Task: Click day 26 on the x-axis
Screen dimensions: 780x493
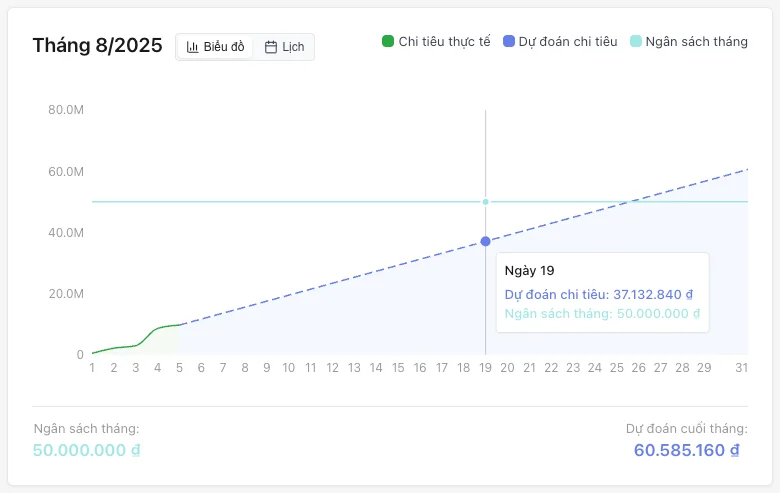Action: pyautogui.click(x=638, y=368)
